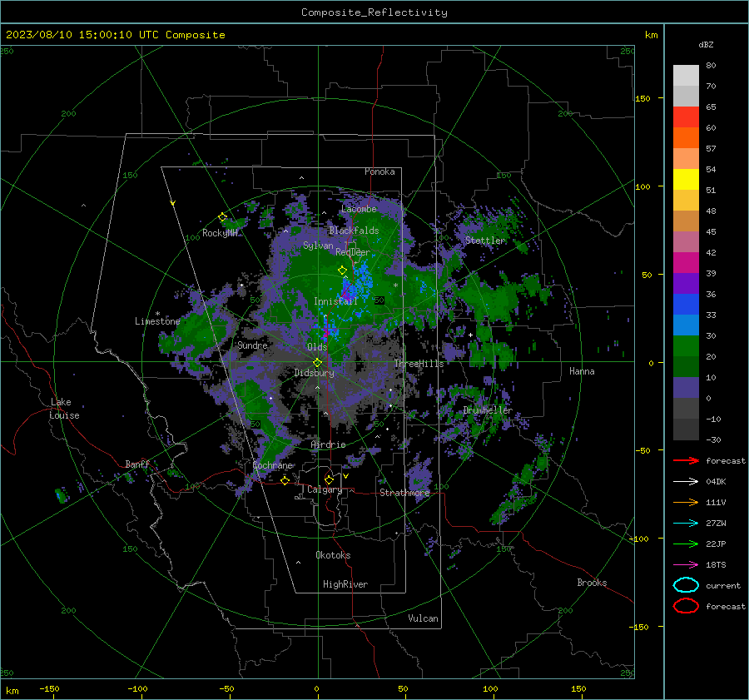Click the Sundre city label
This screenshot has height=700, width=749.
tap(252, 345)
